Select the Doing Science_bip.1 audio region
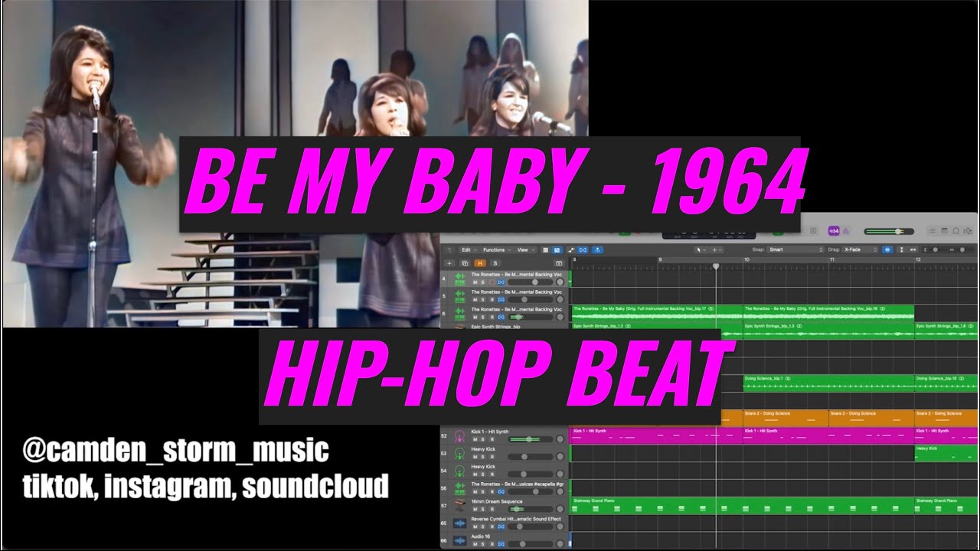The height and width of the screenshot is (551, 980). point(828,383)
